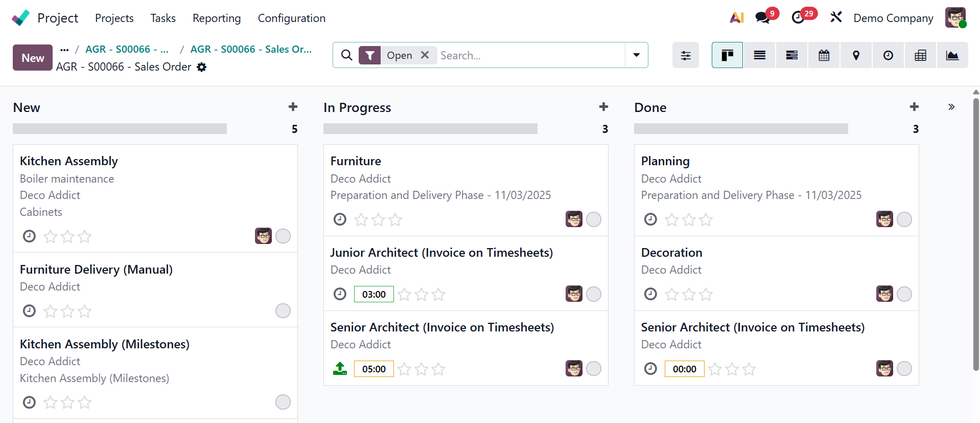980x423 pixels.
Task: Open activity view
Action: [888, 55]
